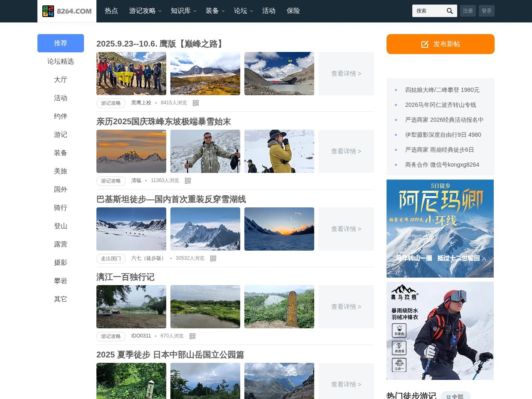Open the 约伴 category
The width and height of the screenshot is (532, 399).
[61, 116]
